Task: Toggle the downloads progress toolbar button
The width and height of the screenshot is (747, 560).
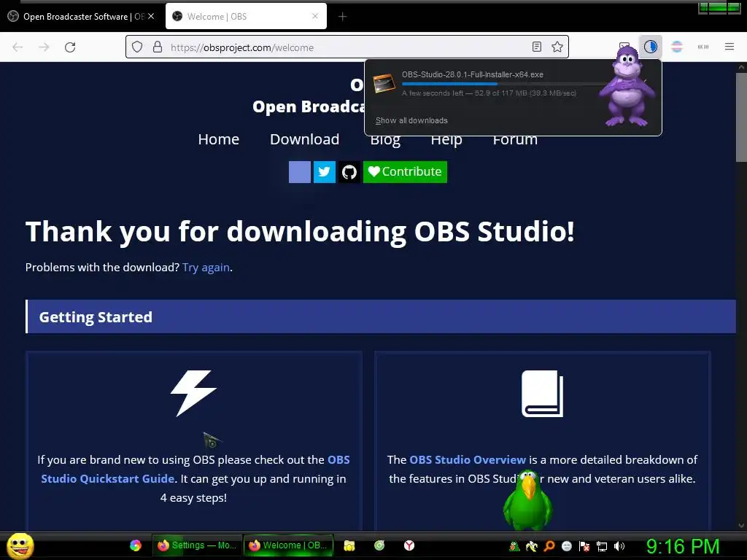Action: coord(650,47)
